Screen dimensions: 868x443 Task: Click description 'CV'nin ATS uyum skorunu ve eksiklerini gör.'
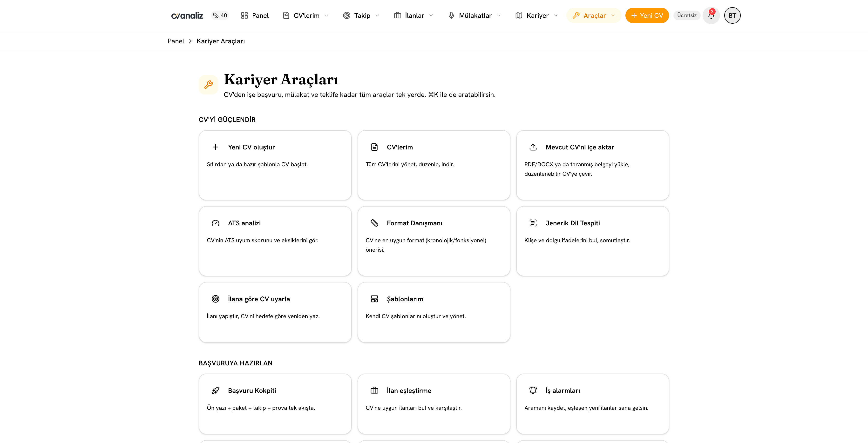click(263, 240)
